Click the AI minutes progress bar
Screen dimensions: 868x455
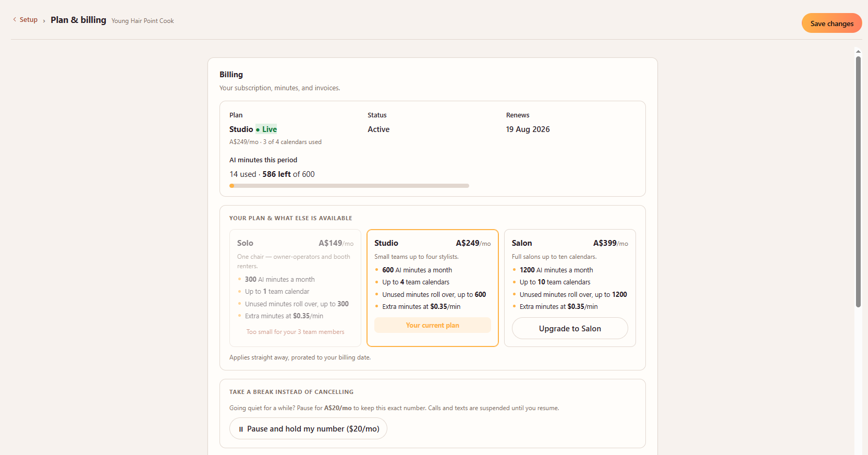[x=349, y=186]
